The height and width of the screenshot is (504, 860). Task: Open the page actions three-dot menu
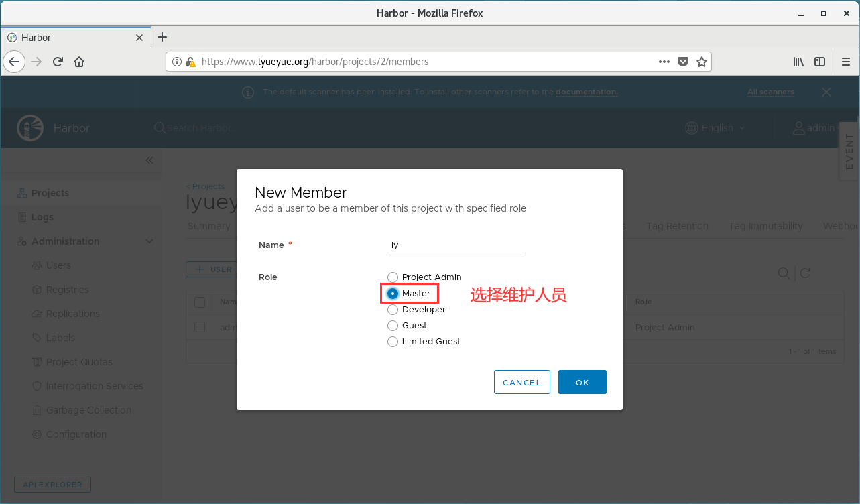click(x=664, y=62)
